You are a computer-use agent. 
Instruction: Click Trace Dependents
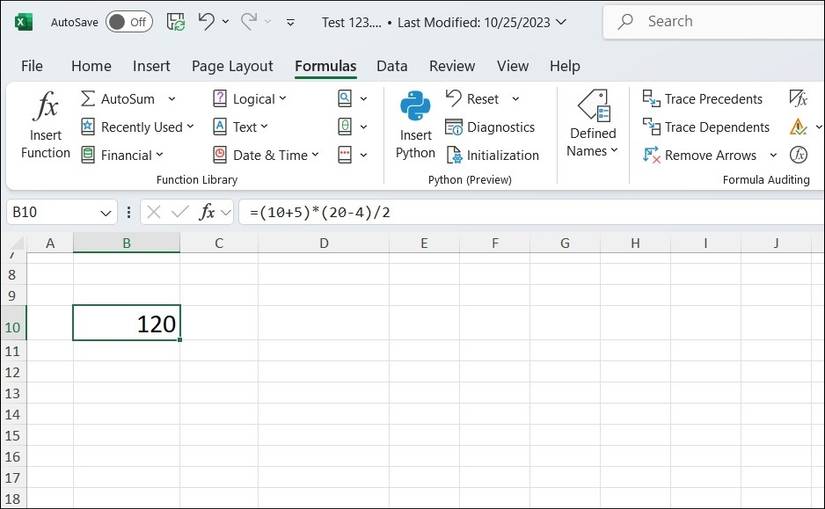[x=706, y=127]
